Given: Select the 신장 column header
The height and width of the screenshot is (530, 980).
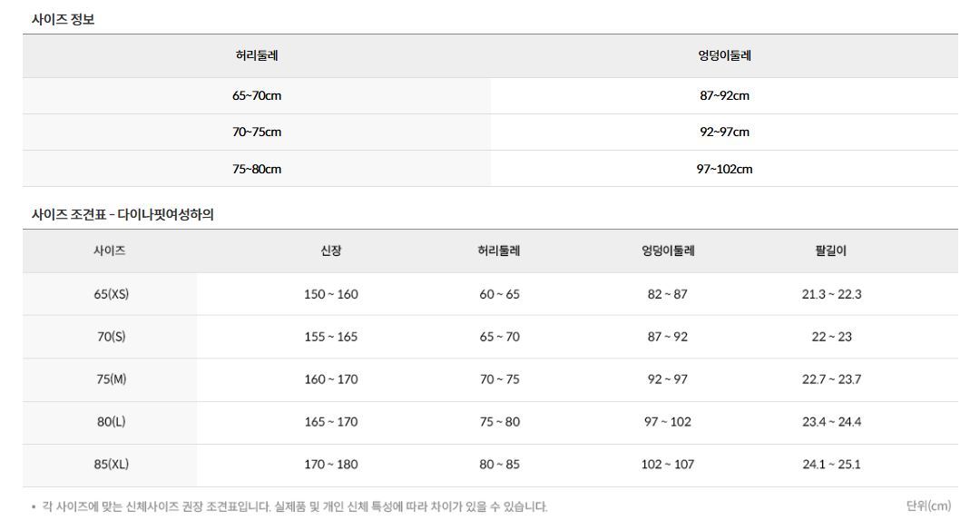Looking at the screenshot, I should point(331,250).
